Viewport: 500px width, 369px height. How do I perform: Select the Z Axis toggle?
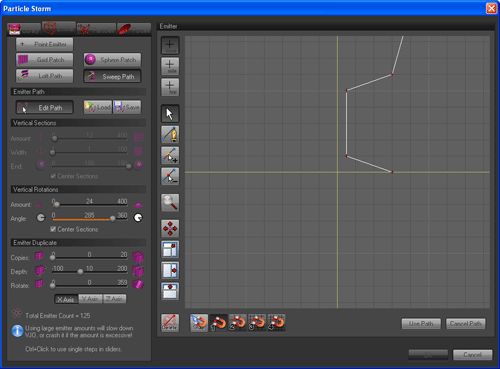tap(114, 299)
